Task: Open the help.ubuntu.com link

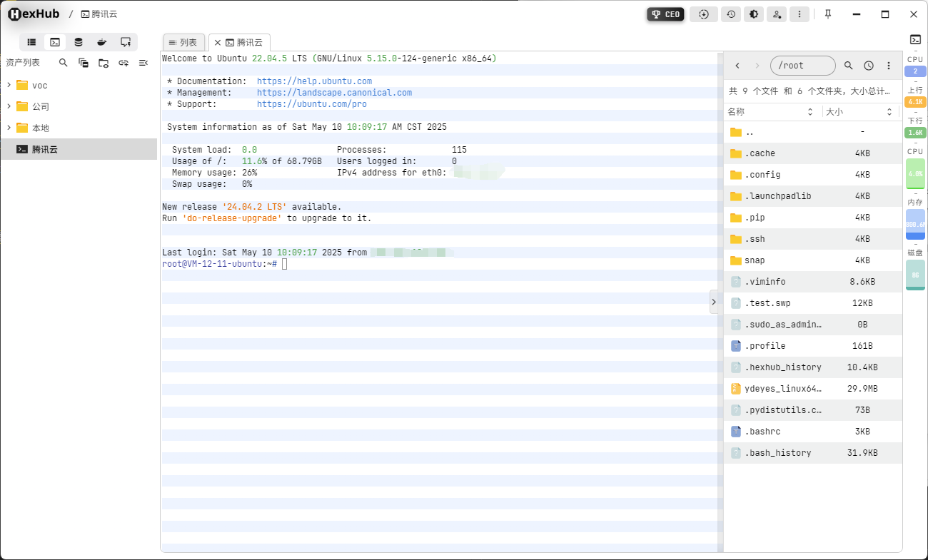Action: pyautogui.click(x=314, y=81)
